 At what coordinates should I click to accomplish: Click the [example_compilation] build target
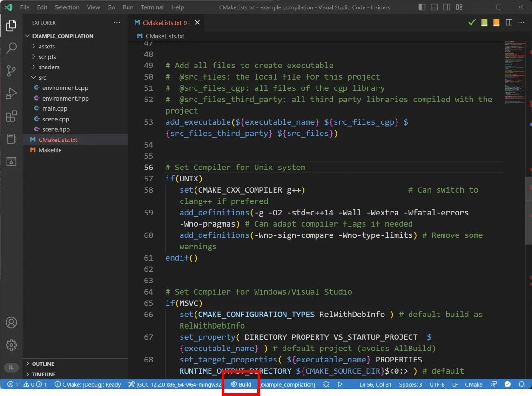288,384
